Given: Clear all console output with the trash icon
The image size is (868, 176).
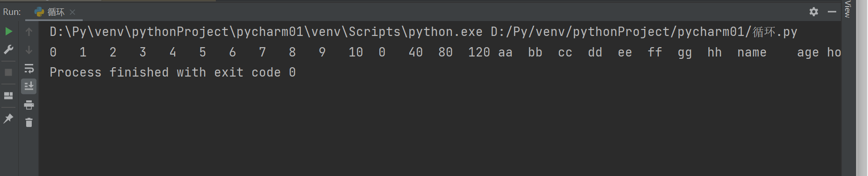Looking at the screenshot, I should coord(29,123).
